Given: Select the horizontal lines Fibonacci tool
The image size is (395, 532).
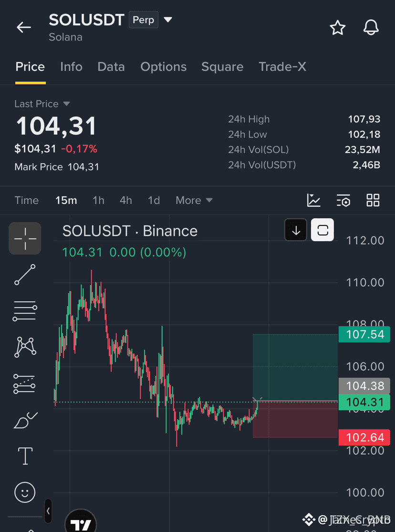Looking at the screenshot, I should 25,310.
